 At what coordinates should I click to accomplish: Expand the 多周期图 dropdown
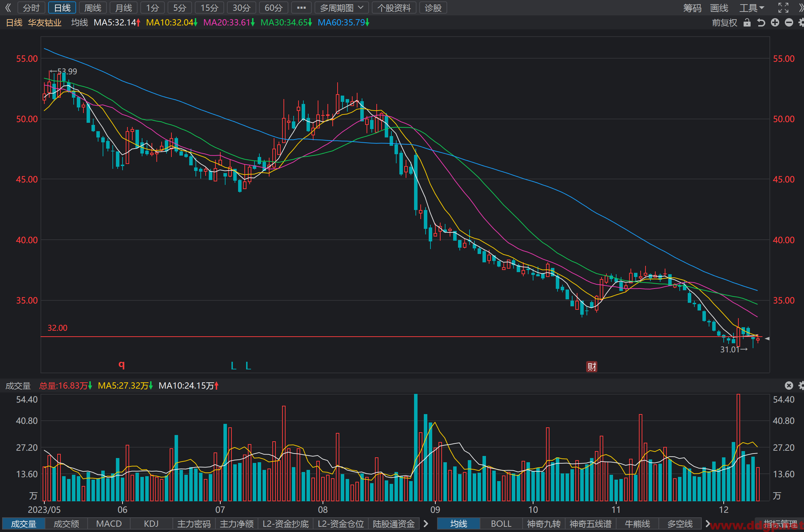click(x=342, y=8)
